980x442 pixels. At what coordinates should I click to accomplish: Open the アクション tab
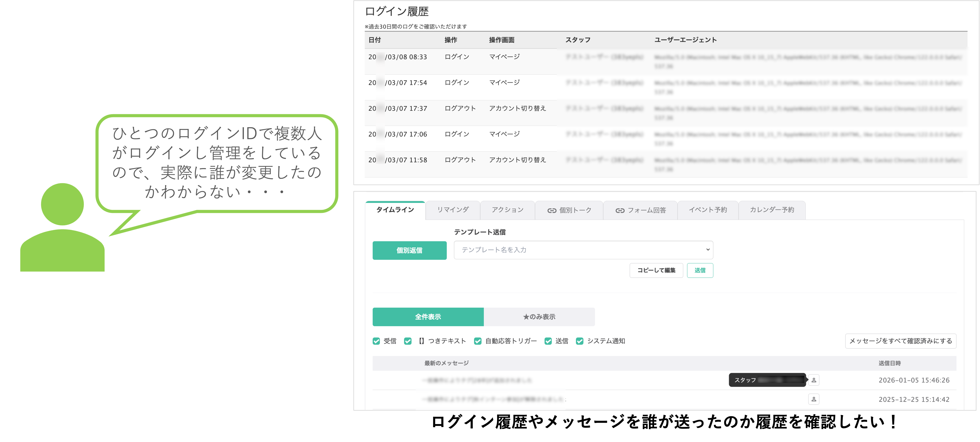(x=508, y=210)
